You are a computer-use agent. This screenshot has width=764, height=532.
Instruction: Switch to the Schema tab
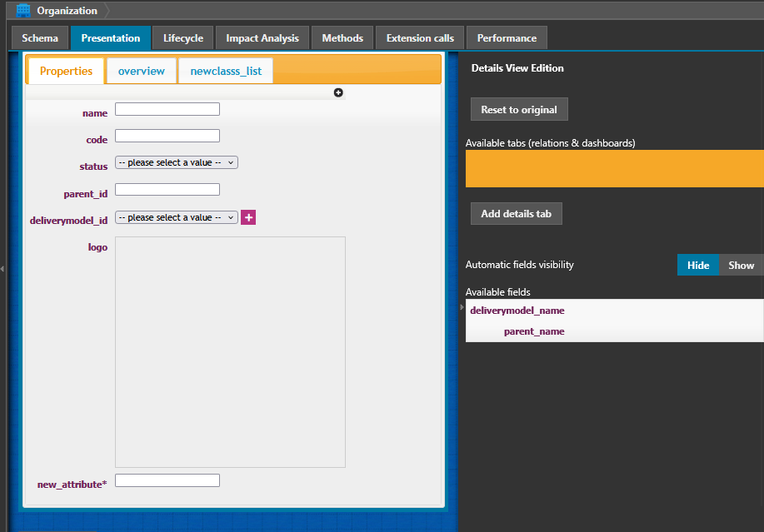tap(40, 38)
